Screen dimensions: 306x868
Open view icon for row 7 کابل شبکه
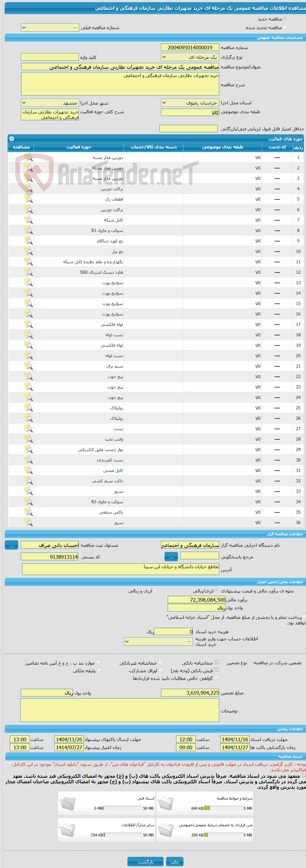coord(28,220)
